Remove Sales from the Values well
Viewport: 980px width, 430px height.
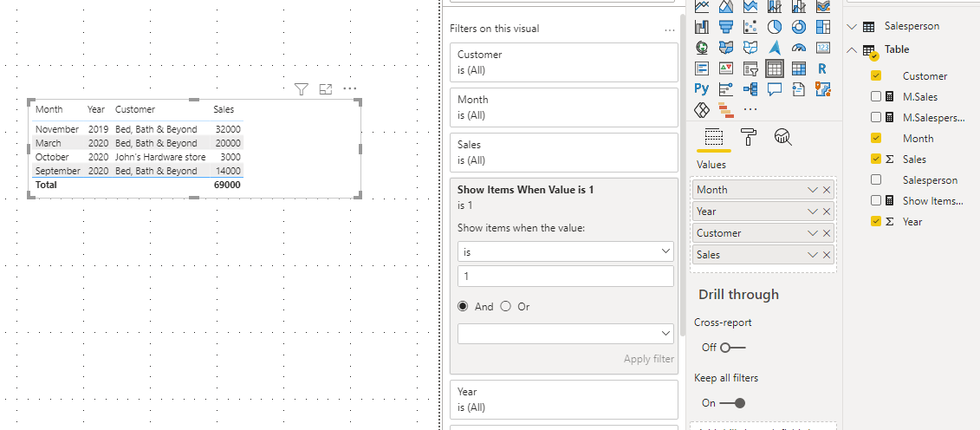tap(827, 255)
